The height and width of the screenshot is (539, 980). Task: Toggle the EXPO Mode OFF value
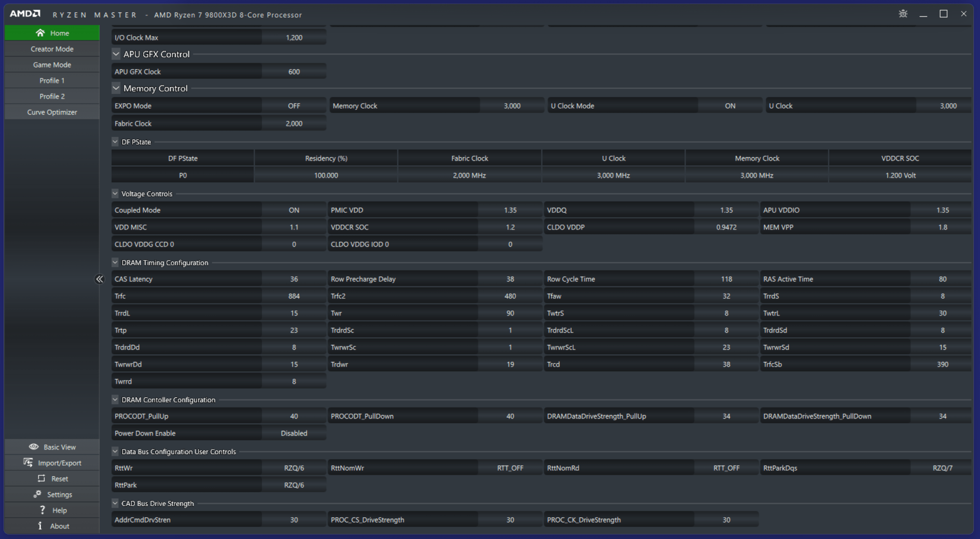(294, 106)
